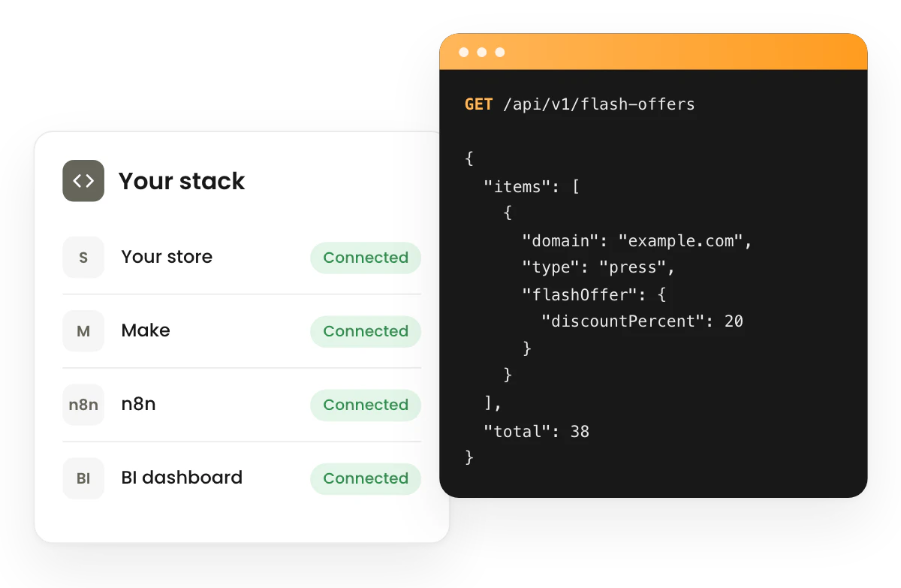Click the third window dot in code title bar
Screen dimensions: 901x588
(500, 53)
